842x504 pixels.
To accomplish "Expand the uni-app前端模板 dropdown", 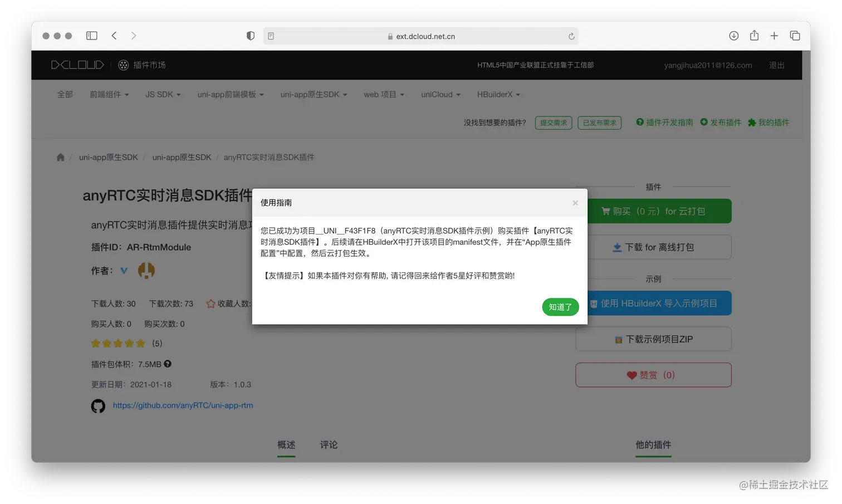I will 231,95.
